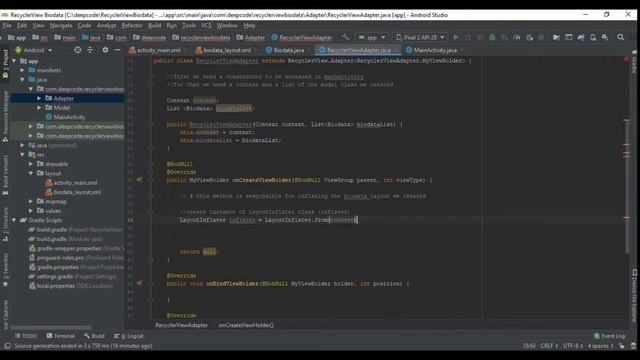
Task: Expand the Model package arrow
Action: pyautogui.click(x=39, y=108)
